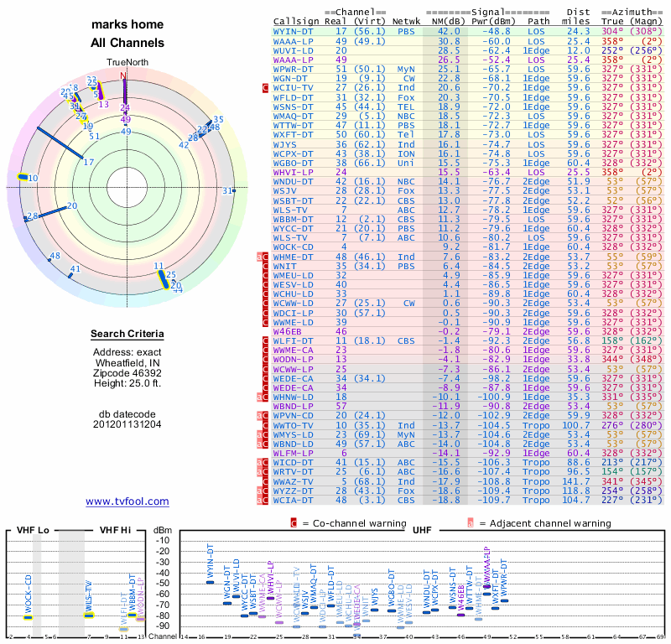Image resolution: width=671 pixels, height=644 pixels.
Task: Click the co-channel icon next to WESV-LD
Action: 265,285
